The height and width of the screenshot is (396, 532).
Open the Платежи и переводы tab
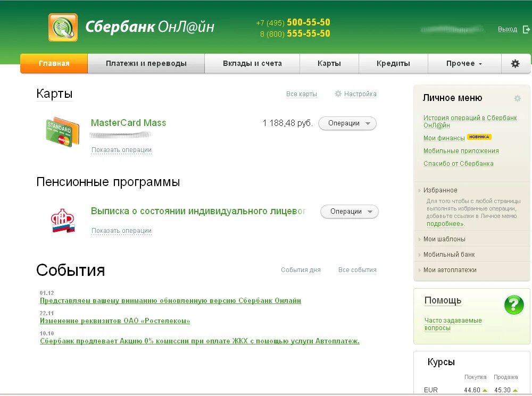(146, 63)
